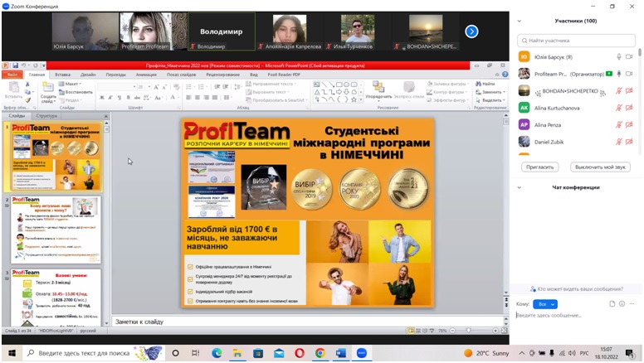The image size is (644, 363).
Task: Select slide 2 thumbnail
Action: [x=56, y=229]
